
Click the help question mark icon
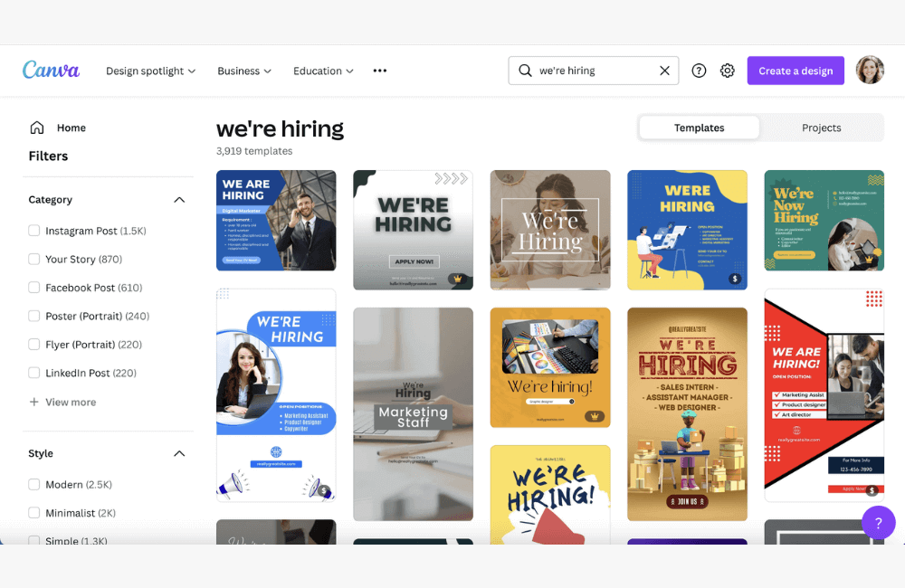[699, 70]
